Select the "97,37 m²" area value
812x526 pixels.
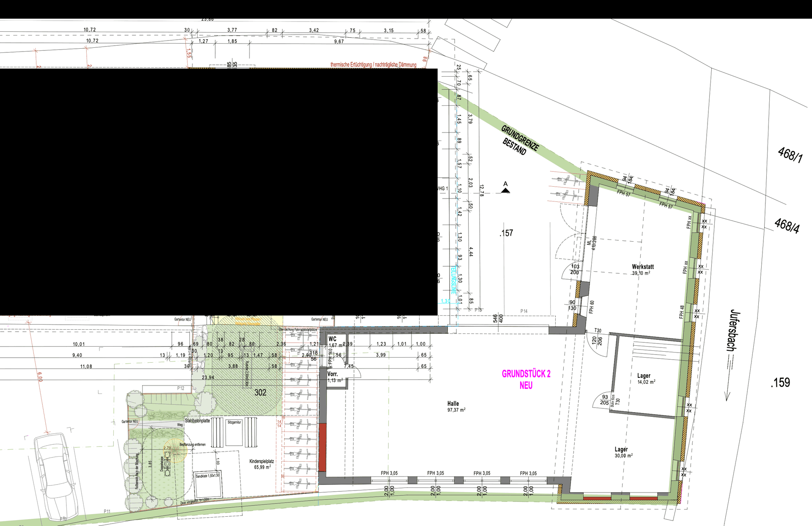coord(456,410)
